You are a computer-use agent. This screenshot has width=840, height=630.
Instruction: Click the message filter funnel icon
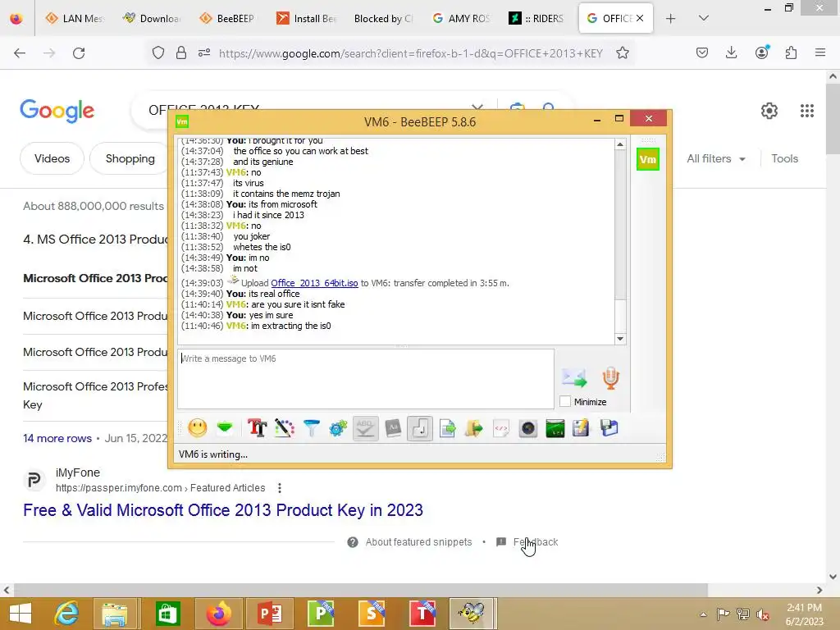tap(311, 428)
